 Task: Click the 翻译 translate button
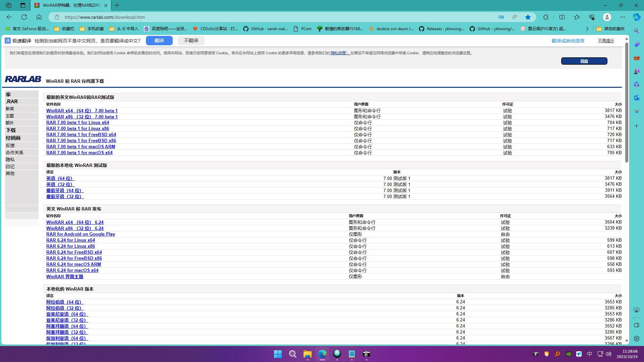coord(159,41)
